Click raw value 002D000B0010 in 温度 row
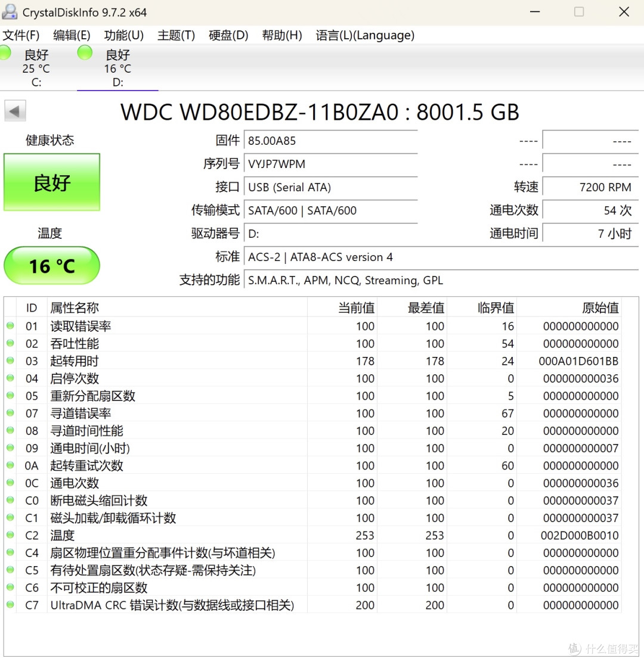This screenshot has width=644, height=662. coord(580,535)
